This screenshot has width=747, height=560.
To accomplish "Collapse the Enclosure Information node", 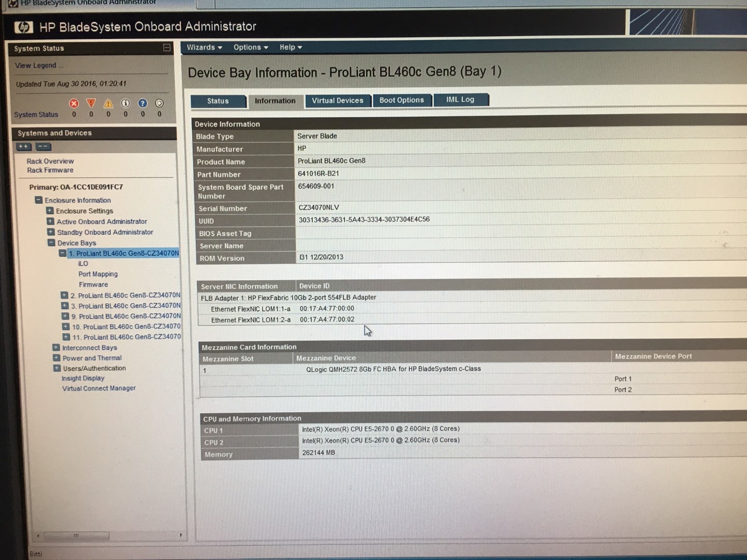I will pos(38,200).
